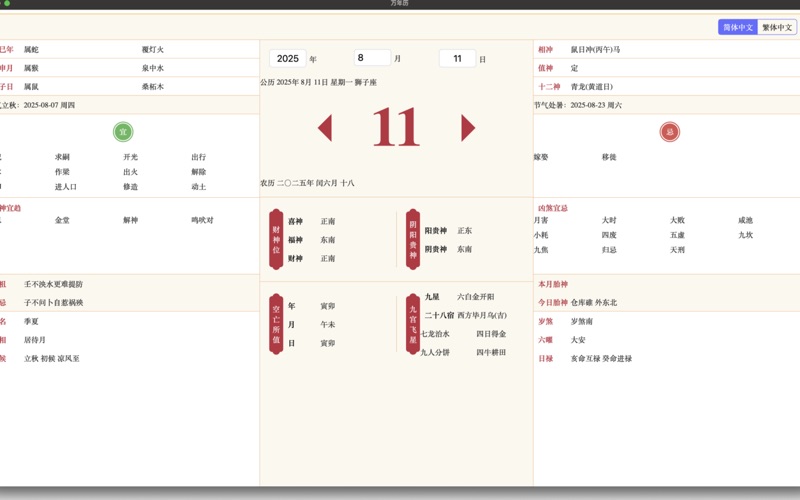The image size is (800, 500).
Task: Click the red 忌 circle icon
Action: (x=669, y=132)
